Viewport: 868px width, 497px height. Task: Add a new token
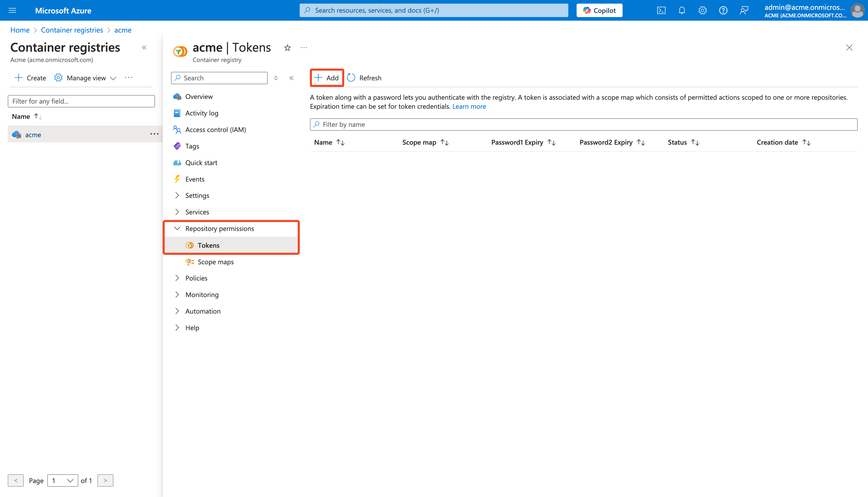pos(327,78)
